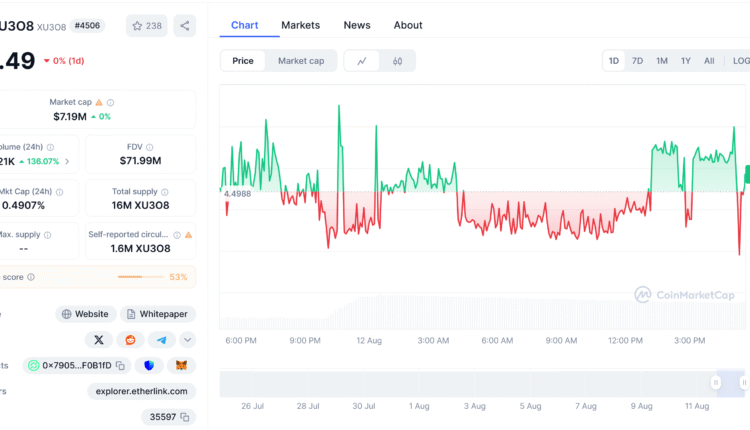Add XU3O8 to watchlist with star

pyautogui.click(x=146, y=26)
